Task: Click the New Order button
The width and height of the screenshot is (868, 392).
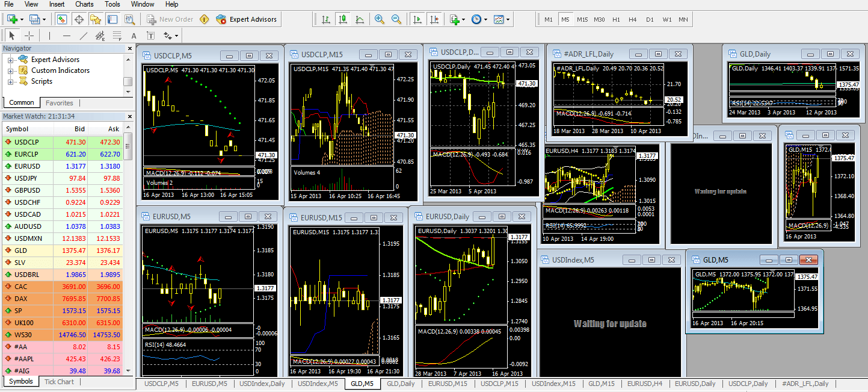Action: click(x=170, y=19)
